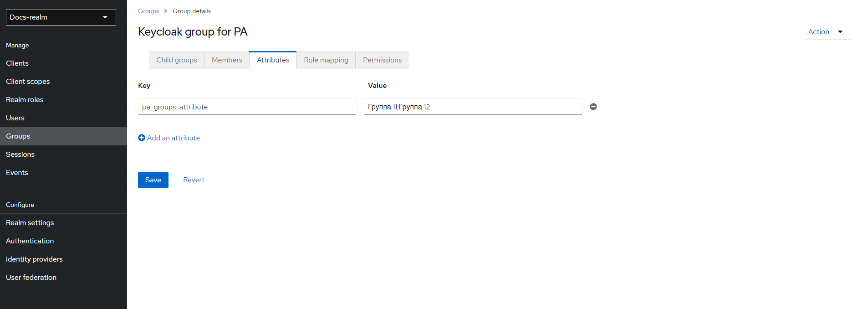Open User federation settings

31,278
